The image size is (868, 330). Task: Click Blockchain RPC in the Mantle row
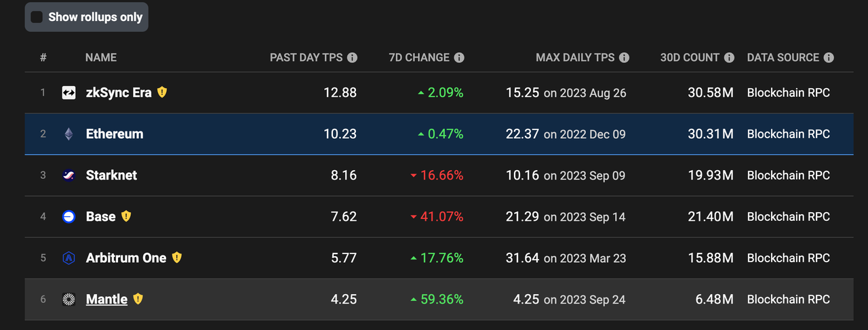pyautogui.click(x=789, y=299)
